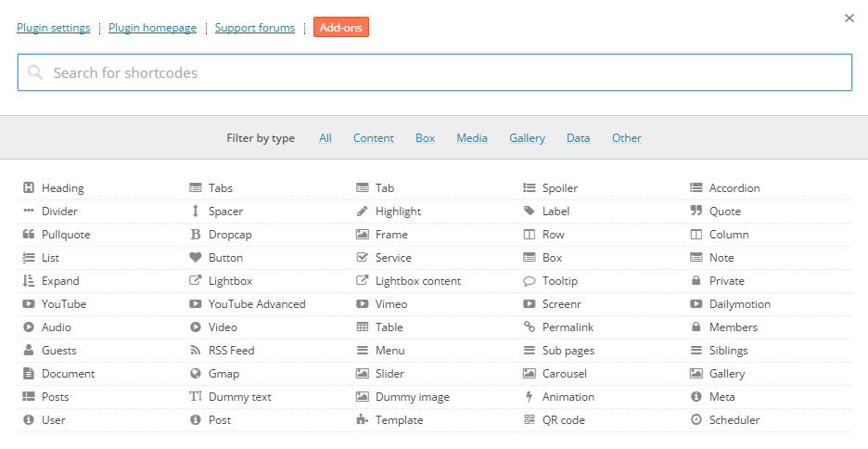Click the Spoiler list icon
Viewport: 868px width, 449px height.
530,187
